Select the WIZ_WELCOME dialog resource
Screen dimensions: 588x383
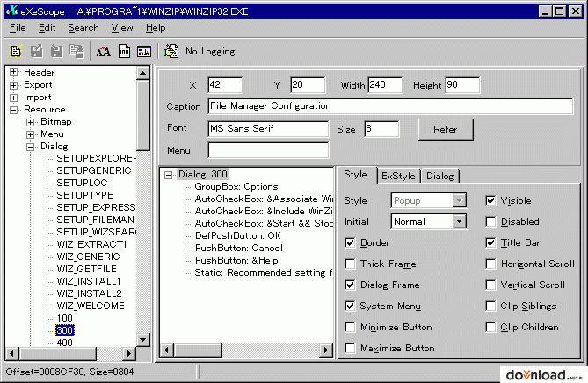coord(91,306)
